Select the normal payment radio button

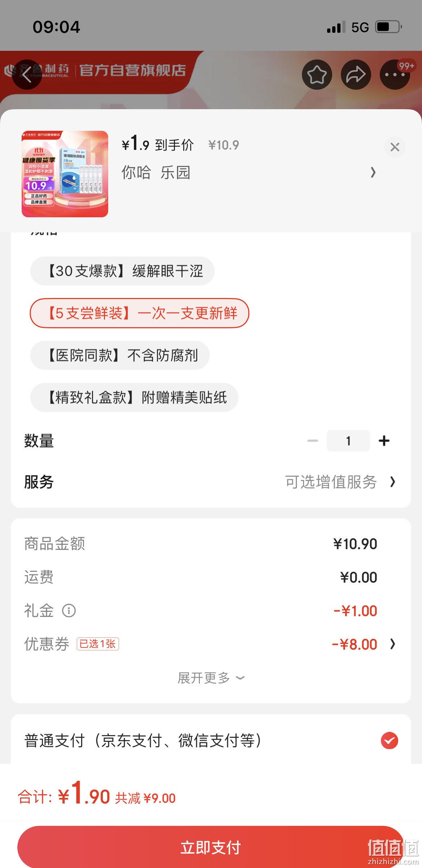(390, 740)
